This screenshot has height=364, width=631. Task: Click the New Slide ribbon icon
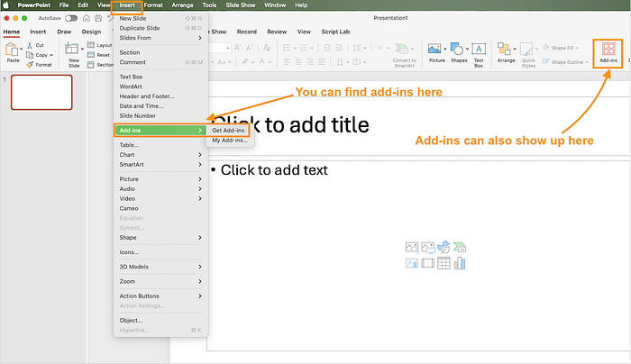click(x=71, y=49)
